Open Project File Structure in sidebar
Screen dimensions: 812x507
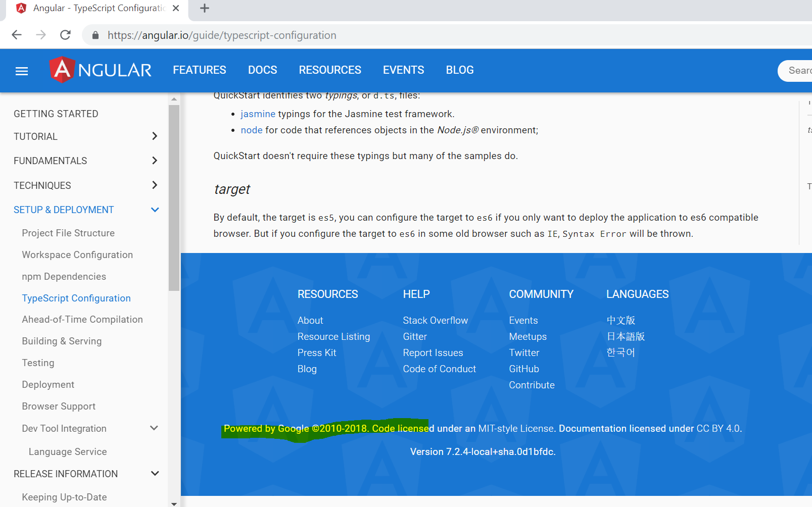tap(68, 233)
